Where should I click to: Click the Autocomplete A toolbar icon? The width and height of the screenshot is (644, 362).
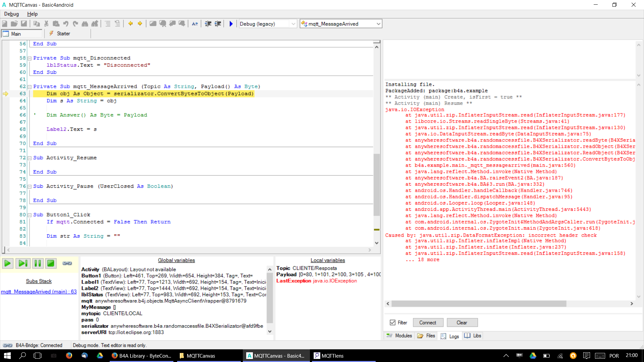(195, 24)
